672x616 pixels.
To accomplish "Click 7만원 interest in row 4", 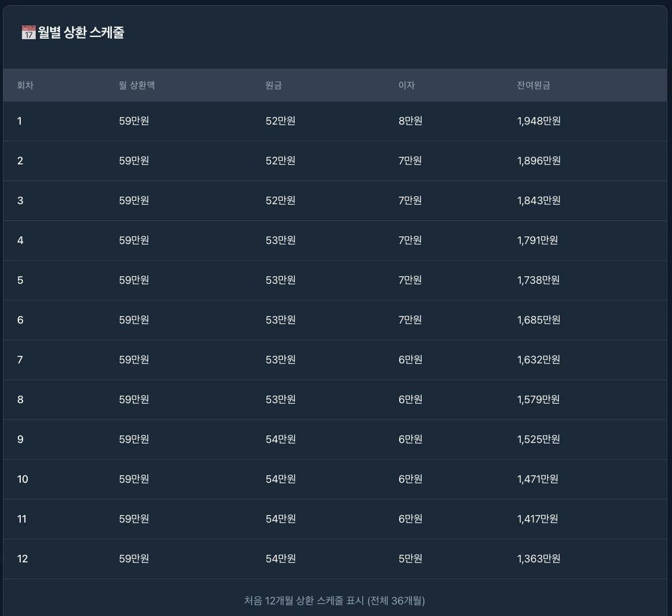I will 410,241.
